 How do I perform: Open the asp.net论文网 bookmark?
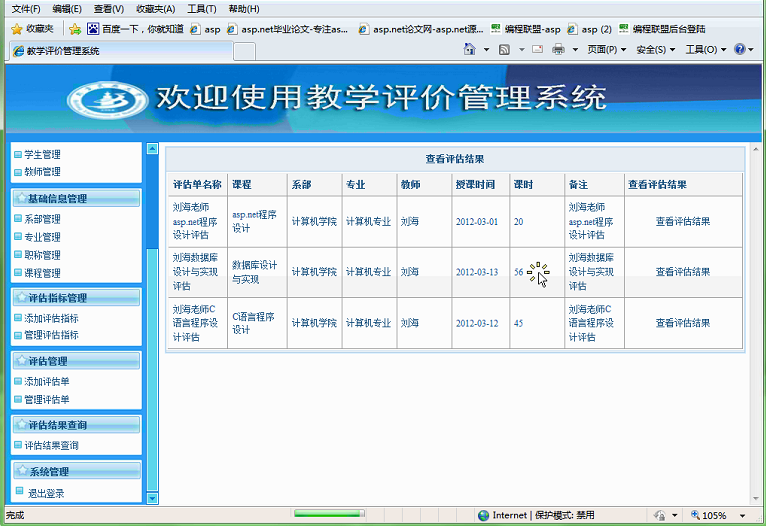tap(421, 29)
